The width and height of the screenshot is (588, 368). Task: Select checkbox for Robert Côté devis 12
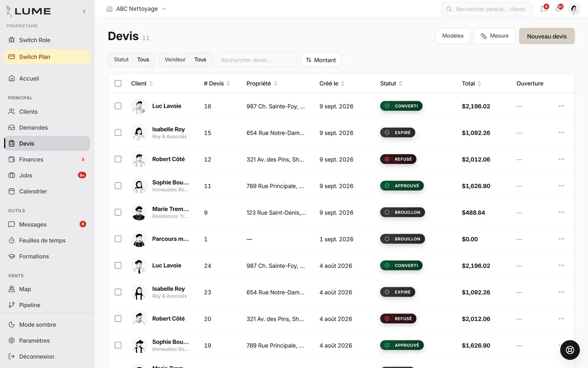pos(118,159)
